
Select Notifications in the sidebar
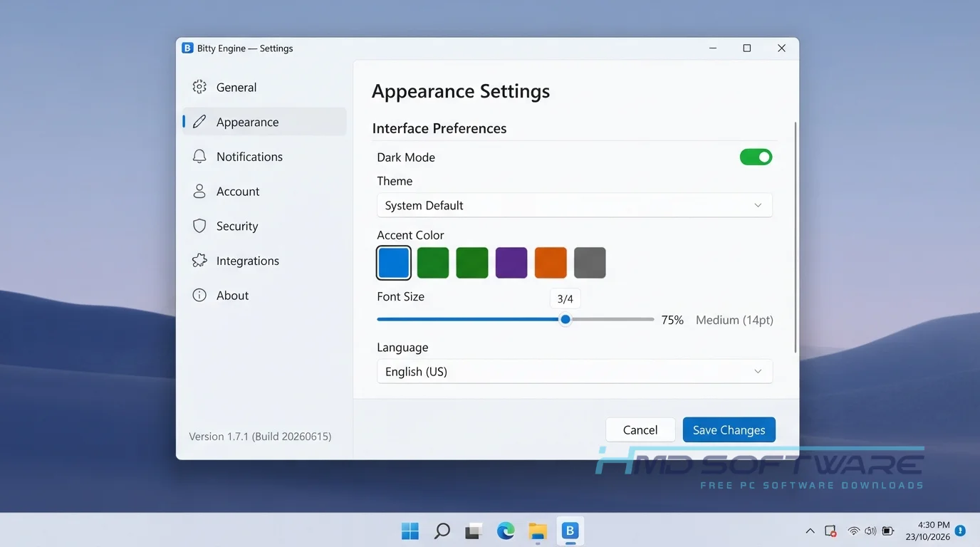click(x=264, y=157)
